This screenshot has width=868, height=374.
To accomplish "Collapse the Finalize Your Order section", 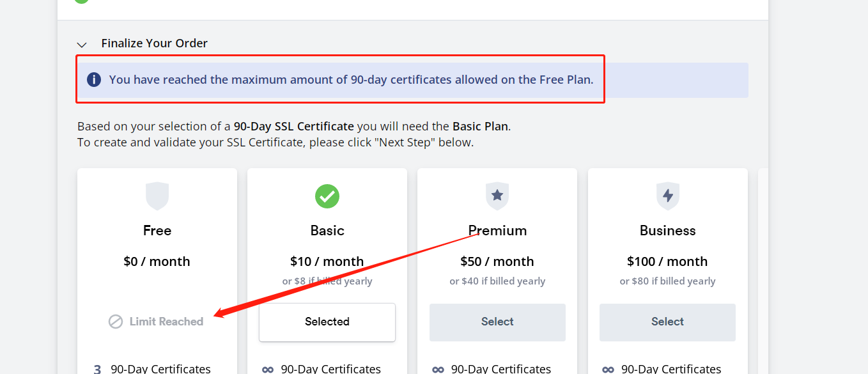I will 82,44.
